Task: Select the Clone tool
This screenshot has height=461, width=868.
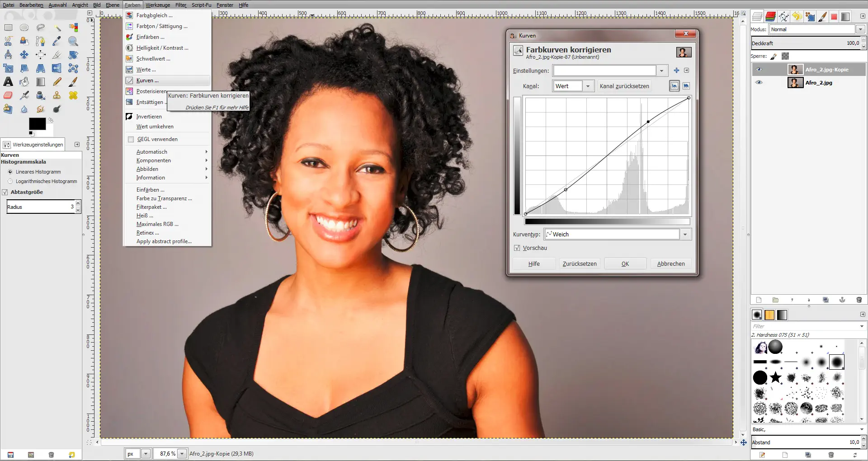Action: pos(57,95)
